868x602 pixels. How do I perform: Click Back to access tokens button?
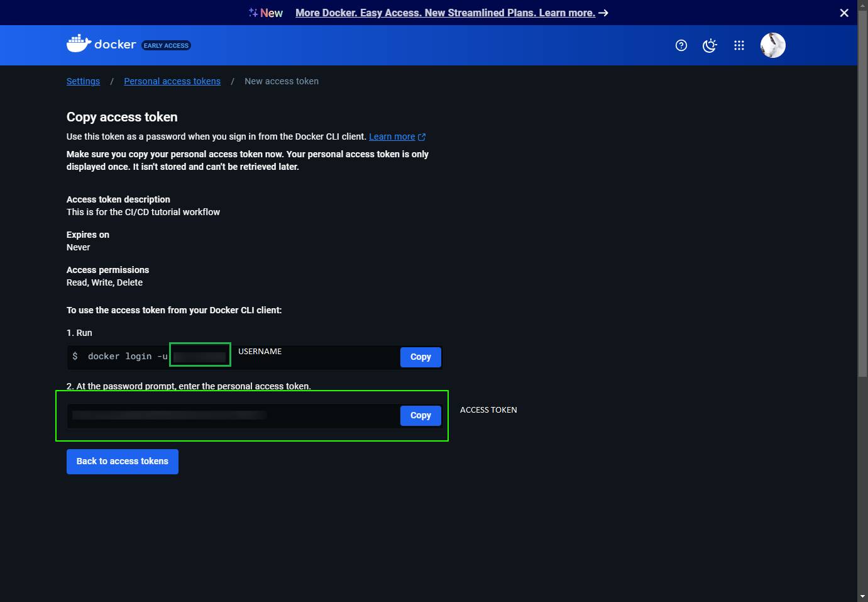click(x=123, y=461)
